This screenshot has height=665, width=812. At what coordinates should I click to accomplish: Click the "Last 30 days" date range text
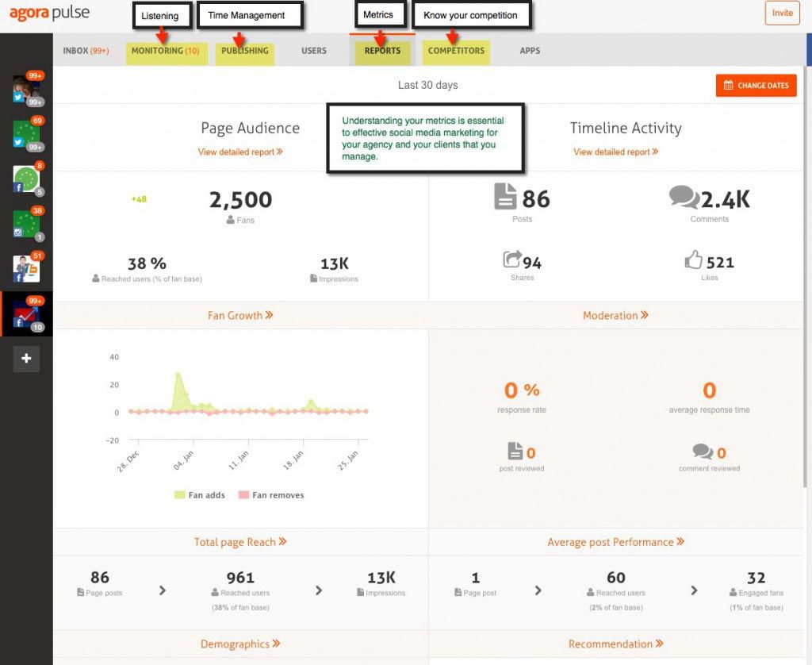point(427,85)
